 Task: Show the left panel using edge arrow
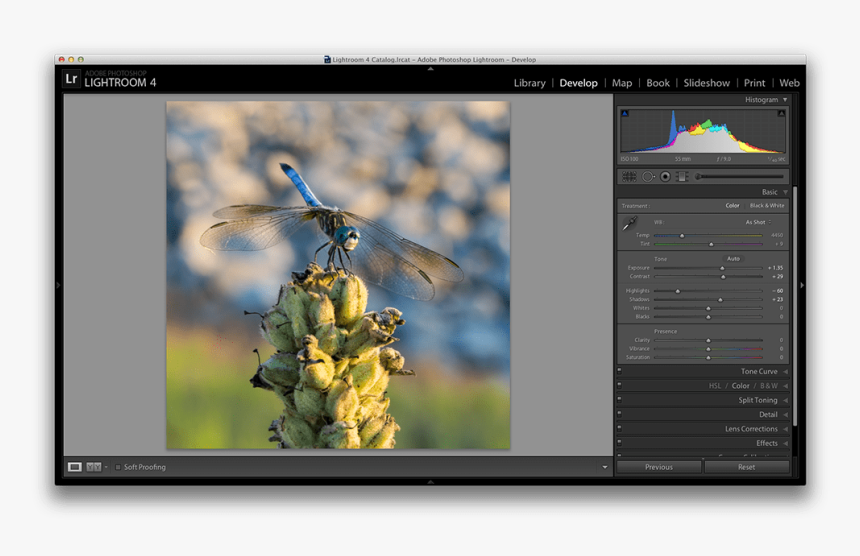(58, 285)
